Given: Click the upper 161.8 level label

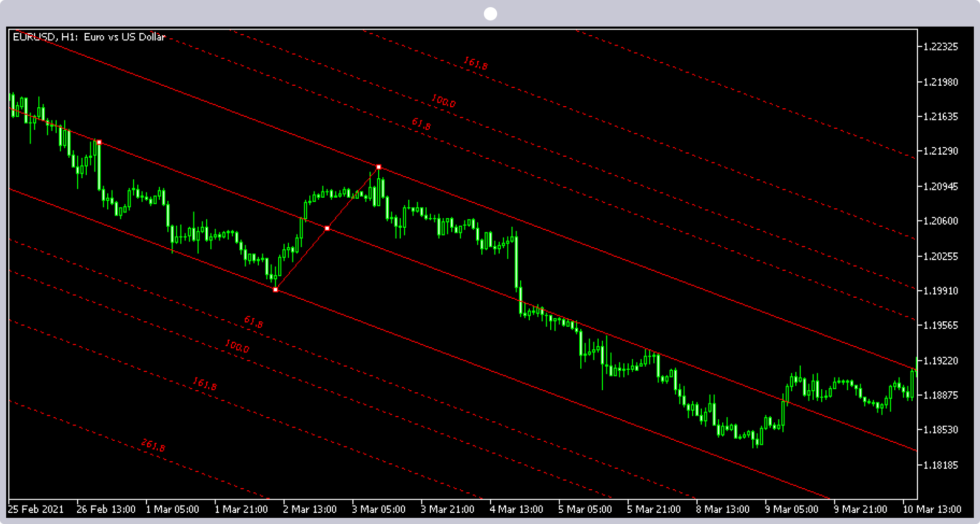Looking at the screenshot, I should pyautogui.click(x=476, y=63).
